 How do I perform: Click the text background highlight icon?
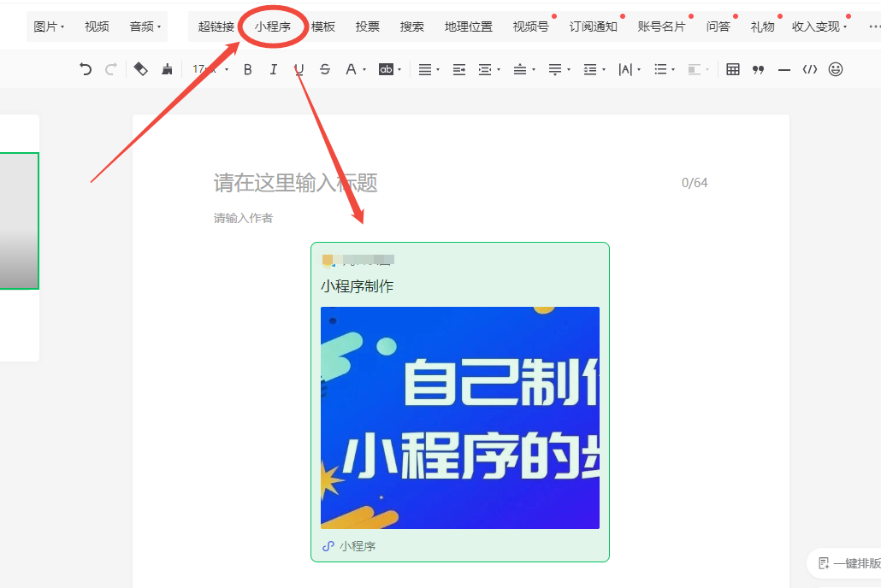pos(386,69)
